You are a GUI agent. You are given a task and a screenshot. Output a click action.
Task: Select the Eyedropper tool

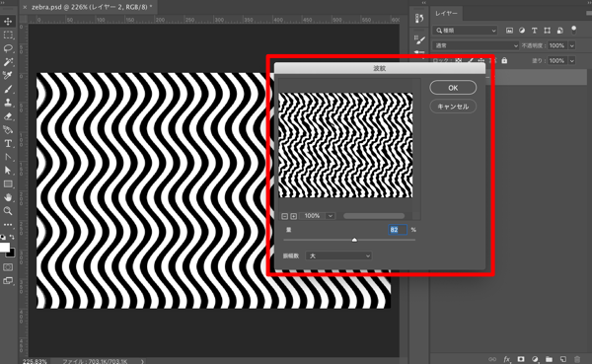click(8, 76)
